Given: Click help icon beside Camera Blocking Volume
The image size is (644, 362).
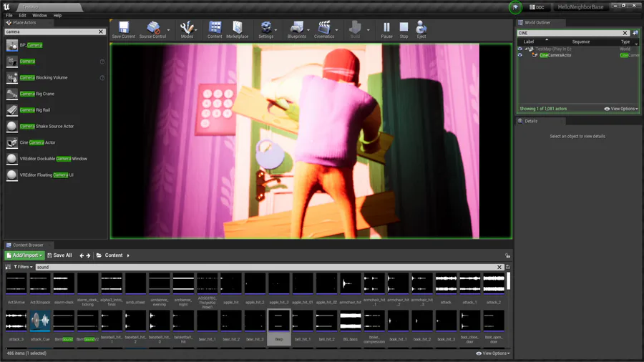Looking at the screenshot, I should point(102,77).
